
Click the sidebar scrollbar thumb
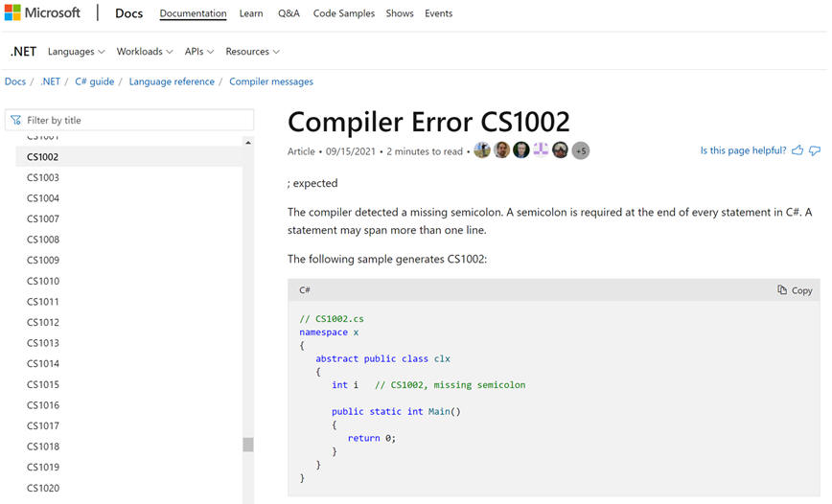[248, 445]
